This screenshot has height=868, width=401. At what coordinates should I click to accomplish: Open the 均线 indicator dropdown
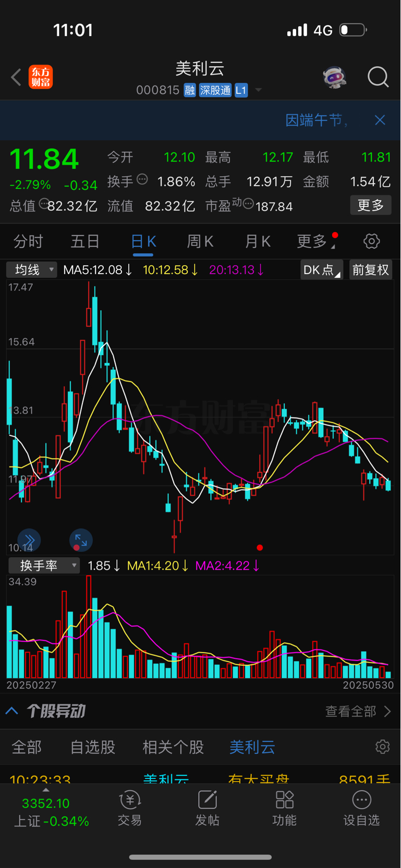[32, 270]
